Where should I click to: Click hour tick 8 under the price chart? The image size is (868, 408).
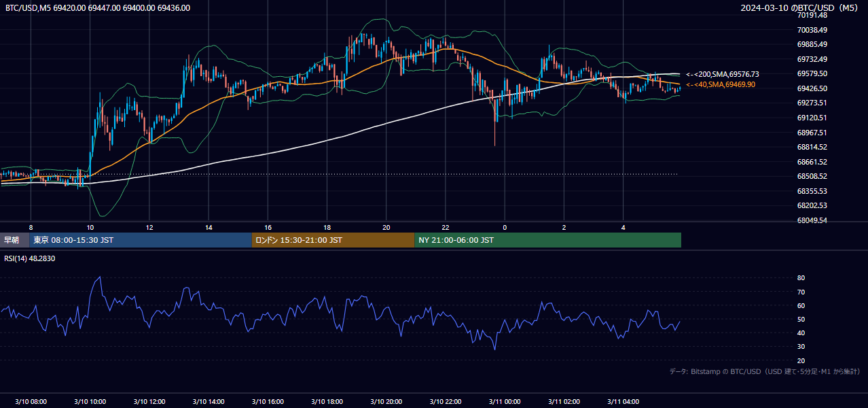point(31,227)
